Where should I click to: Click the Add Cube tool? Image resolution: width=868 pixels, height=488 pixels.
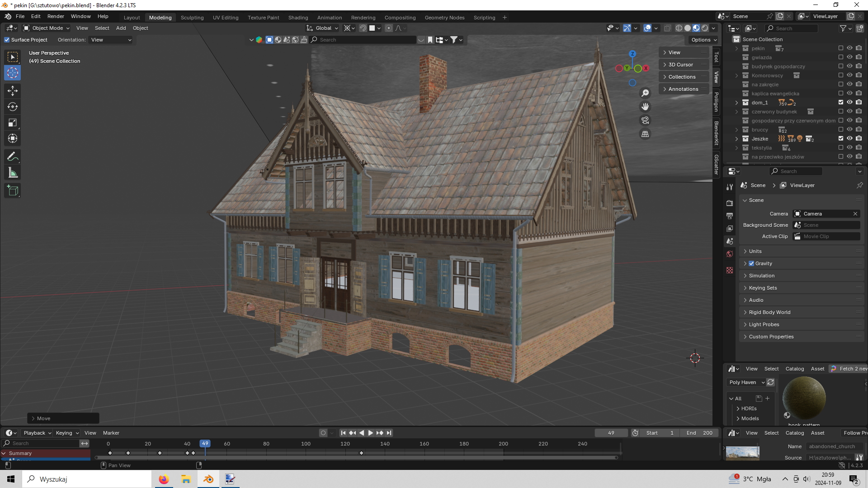(x=12, y=191)
